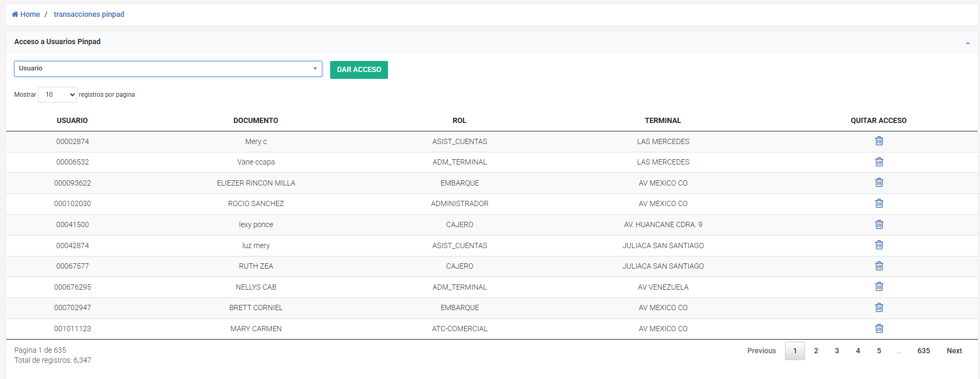Jump to last page 635
980x379 pixels.
(923, 351)
